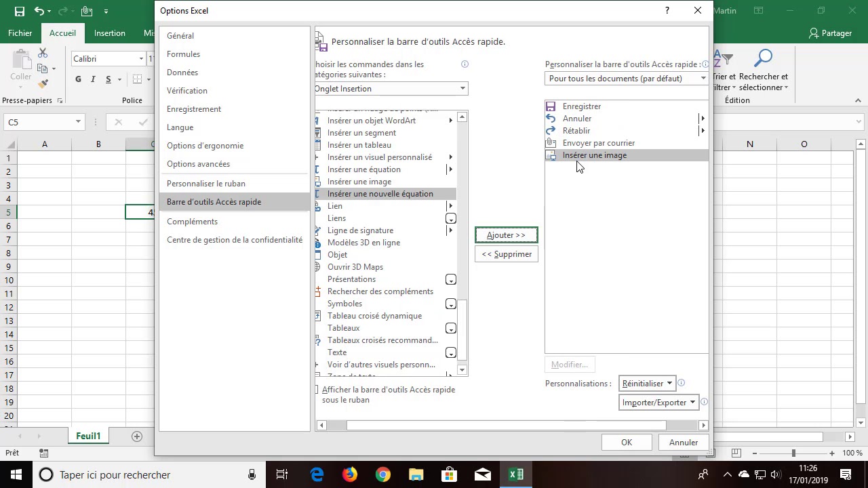Viewport: 868px width, 488px height.
Task: Click the Format Painter brush icon
Action: 43,84
